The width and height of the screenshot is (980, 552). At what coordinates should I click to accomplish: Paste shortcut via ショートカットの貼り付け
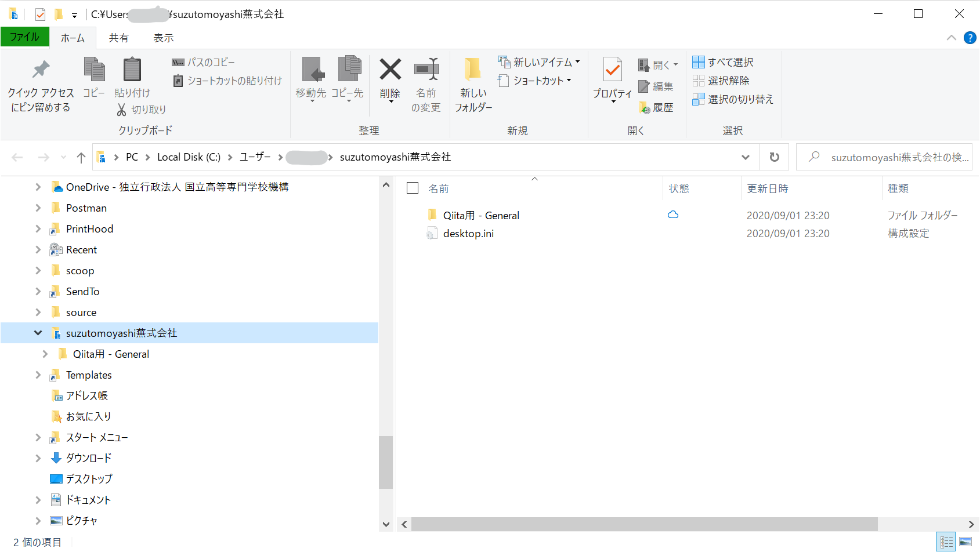tap(227, 81)
